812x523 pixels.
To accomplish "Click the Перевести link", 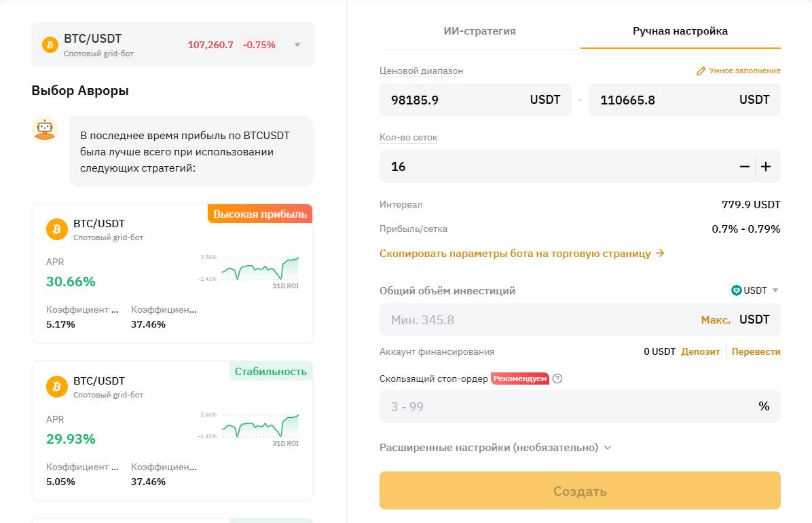I will [756, 351].
